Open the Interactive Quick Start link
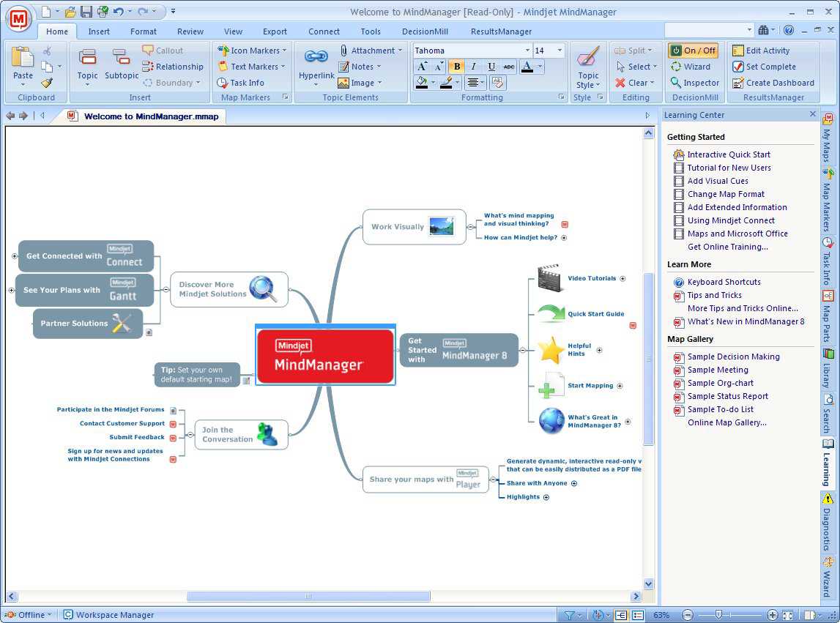 point(728,154)
